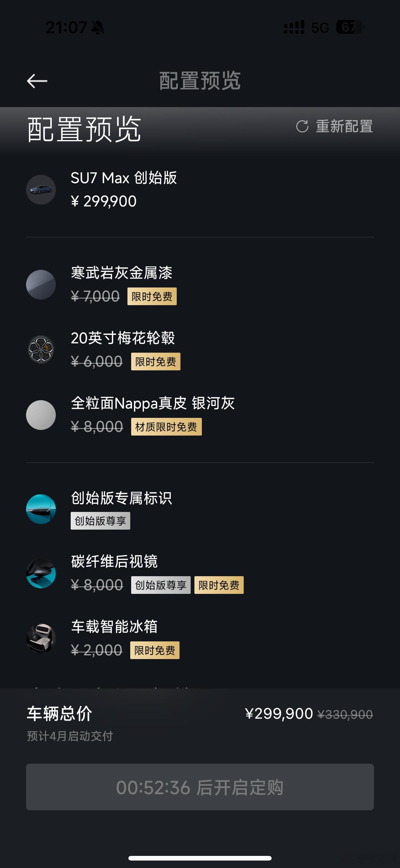400x868 pixels.
Task: Select the 寒武岩灰 paint color swatch
Action: [41, 285]
